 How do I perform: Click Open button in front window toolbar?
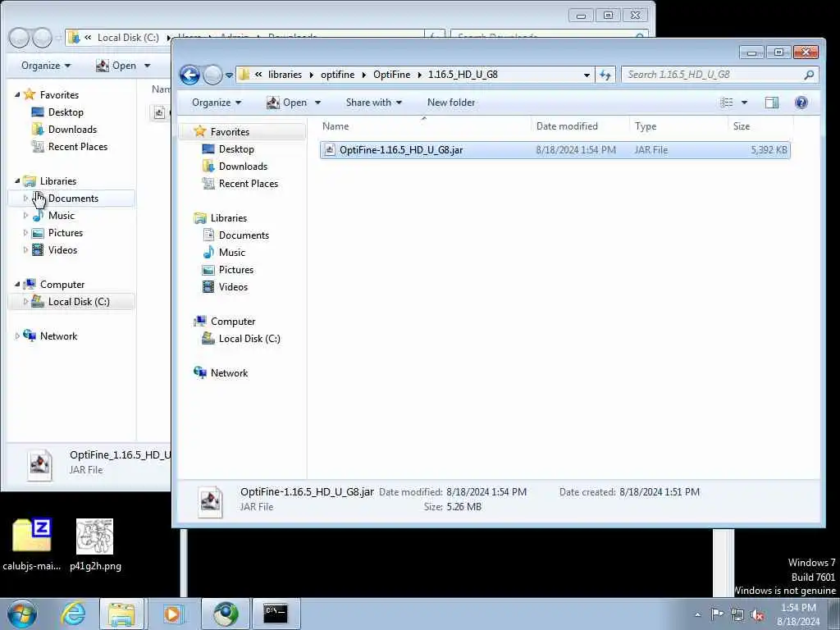click(287, 103)
